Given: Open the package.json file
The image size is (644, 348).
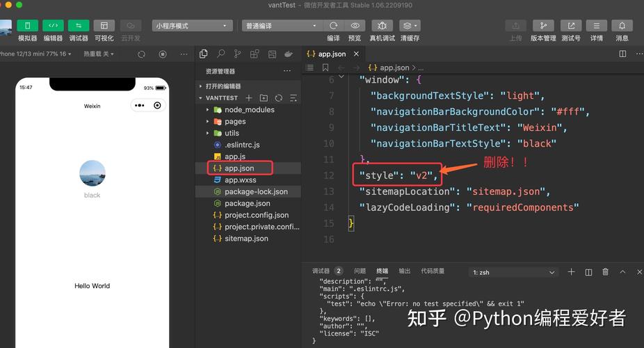Looking at the screenshot, I should [248, 203].
